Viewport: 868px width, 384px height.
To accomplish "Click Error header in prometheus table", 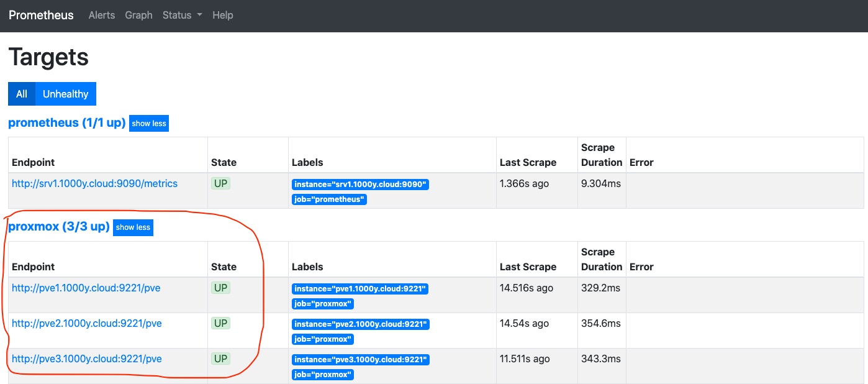I will point(641,162).
